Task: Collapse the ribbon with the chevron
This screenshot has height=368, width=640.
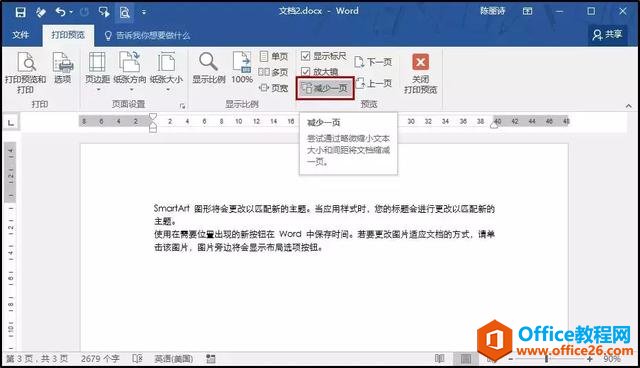Action: pyautogui.click(x=629, y=106)
